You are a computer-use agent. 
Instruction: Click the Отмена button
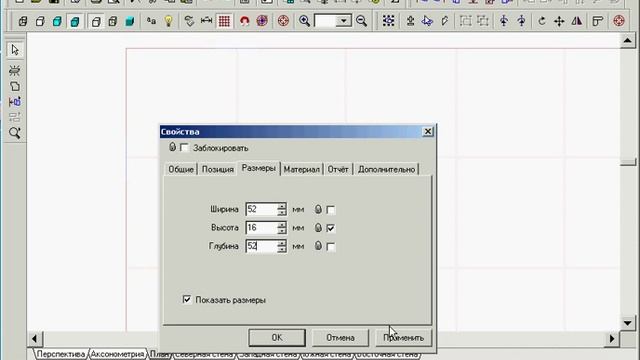(340, 338)
